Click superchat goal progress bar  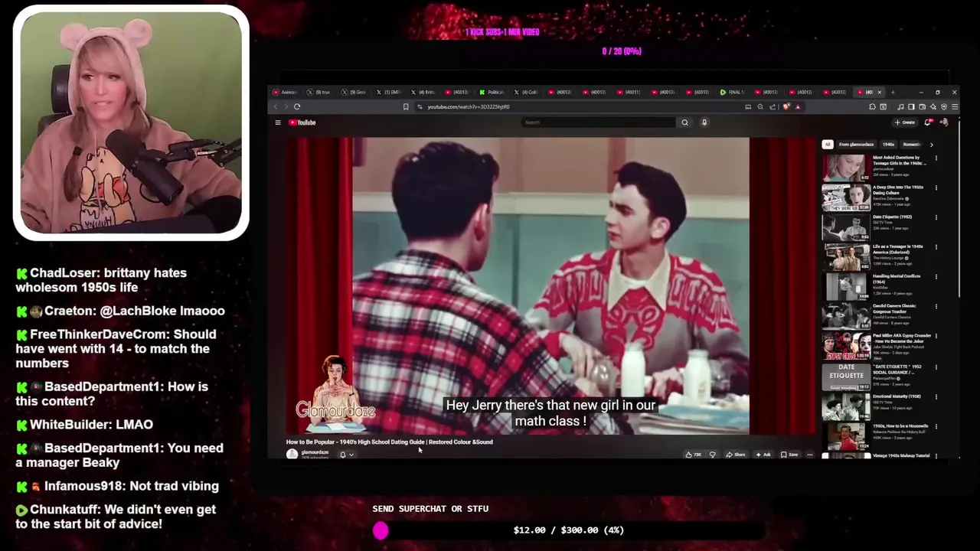pyautogui.click(x=570, y=530)
